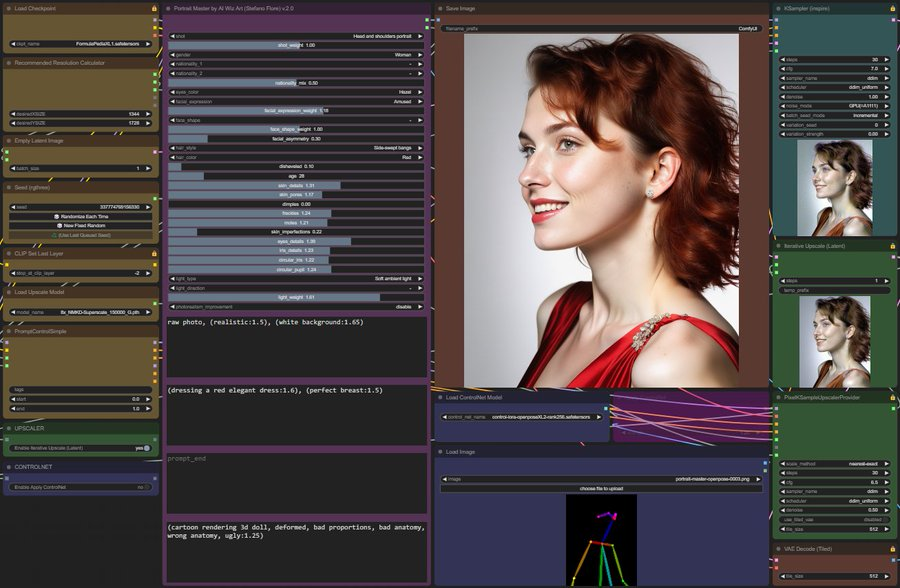
Task: Click the filename_prefix field in Save Image
Action: tap(602, 28)
